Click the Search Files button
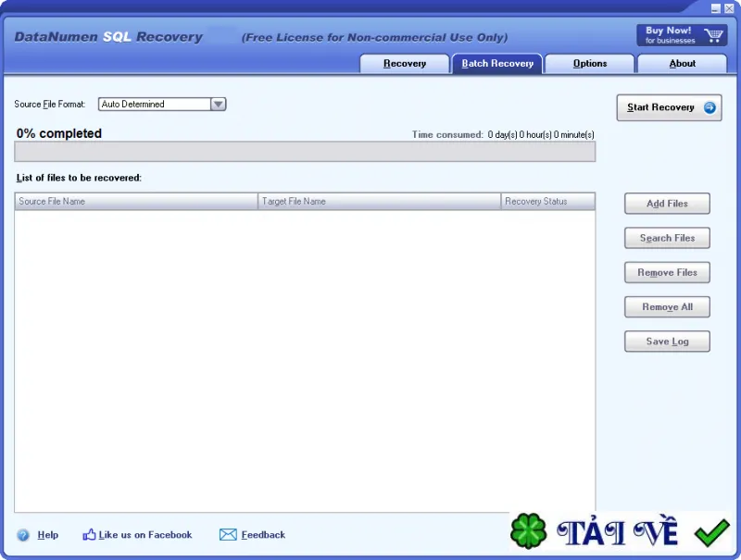The height and width of the screenshot is (560, 741). point(667,238)
